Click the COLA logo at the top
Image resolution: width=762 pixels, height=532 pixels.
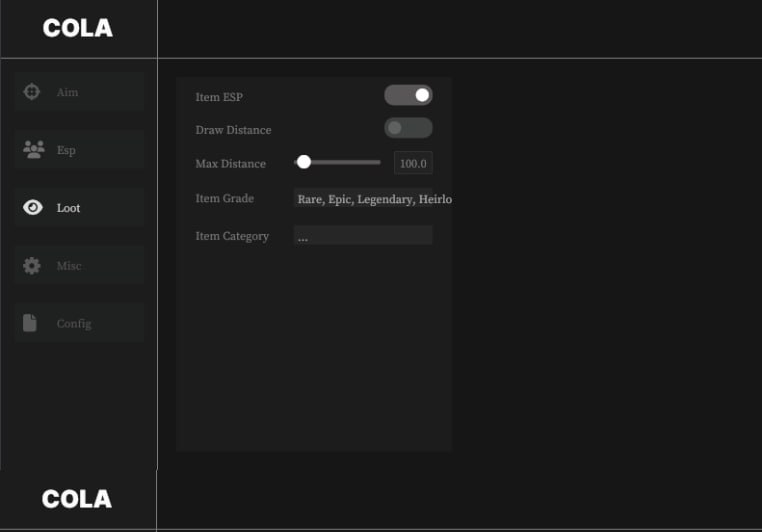coord(78,29)
